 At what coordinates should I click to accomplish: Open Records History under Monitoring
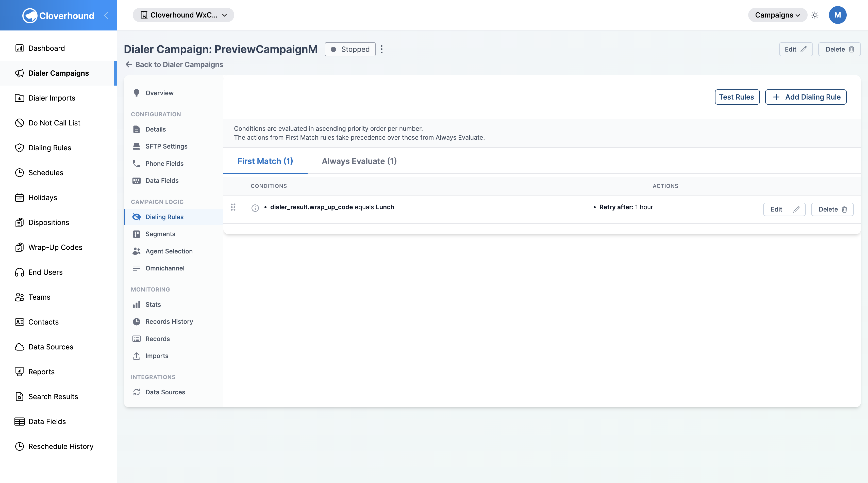[x=173, y=321]
